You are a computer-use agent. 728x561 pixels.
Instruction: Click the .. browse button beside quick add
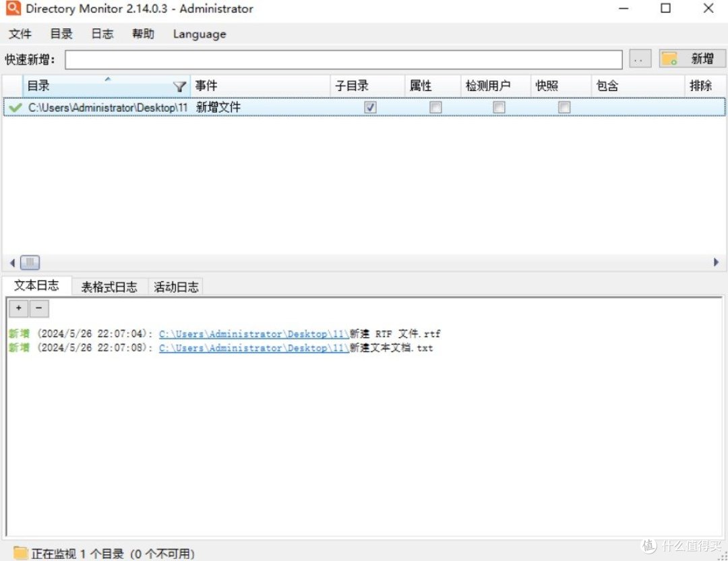point(639,59)
